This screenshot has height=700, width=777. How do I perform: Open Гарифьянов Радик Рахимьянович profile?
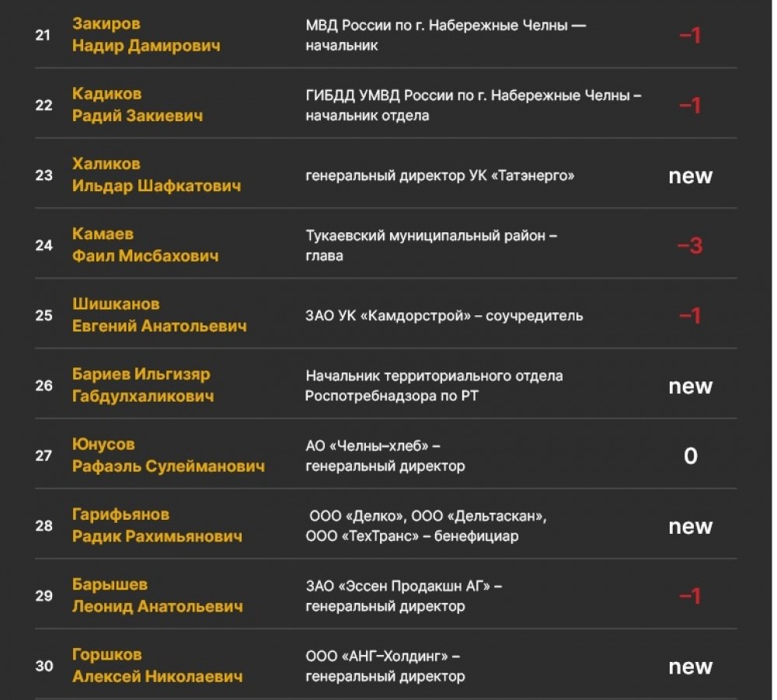click(x=156, y=525)
